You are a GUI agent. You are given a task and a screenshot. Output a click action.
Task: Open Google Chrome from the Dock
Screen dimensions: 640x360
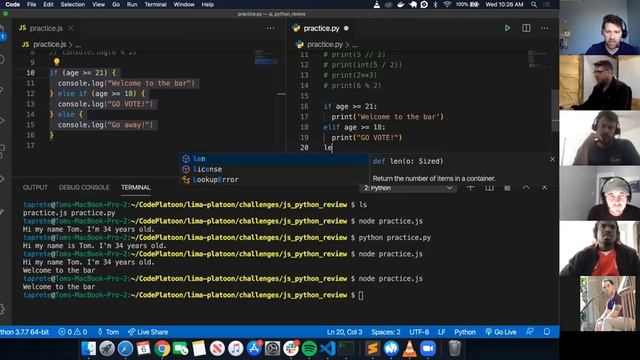162,349
